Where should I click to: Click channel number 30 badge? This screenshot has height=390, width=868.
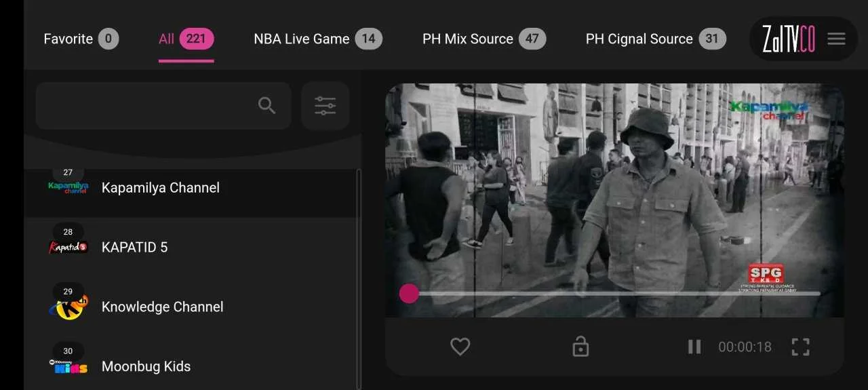[68, 351]
